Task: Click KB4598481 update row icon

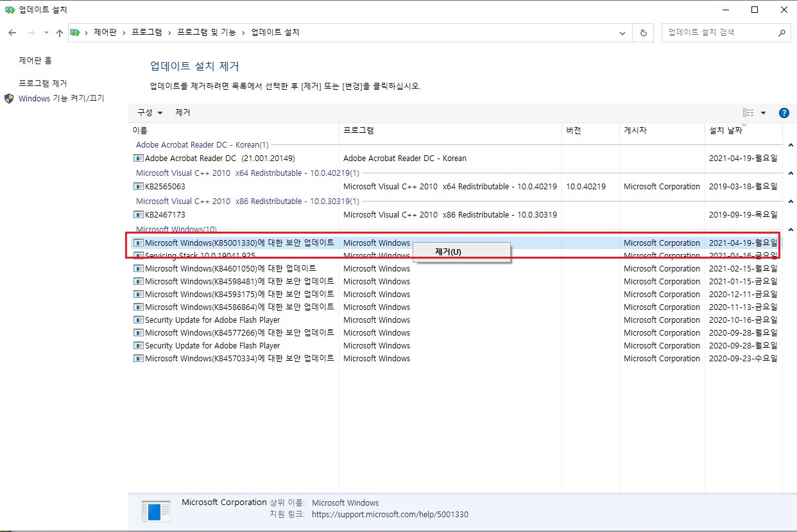Action: pyautogui.click(x=138, y=281)
